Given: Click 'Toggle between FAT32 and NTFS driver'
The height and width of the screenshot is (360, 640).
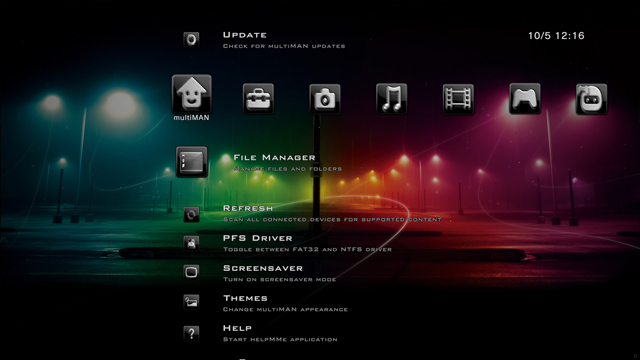Looking at the screenshot, I should click(x=307, y=249).
